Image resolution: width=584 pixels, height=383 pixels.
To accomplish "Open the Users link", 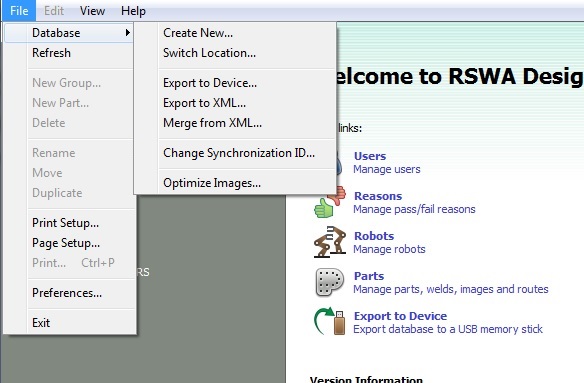I will point(370,156).
